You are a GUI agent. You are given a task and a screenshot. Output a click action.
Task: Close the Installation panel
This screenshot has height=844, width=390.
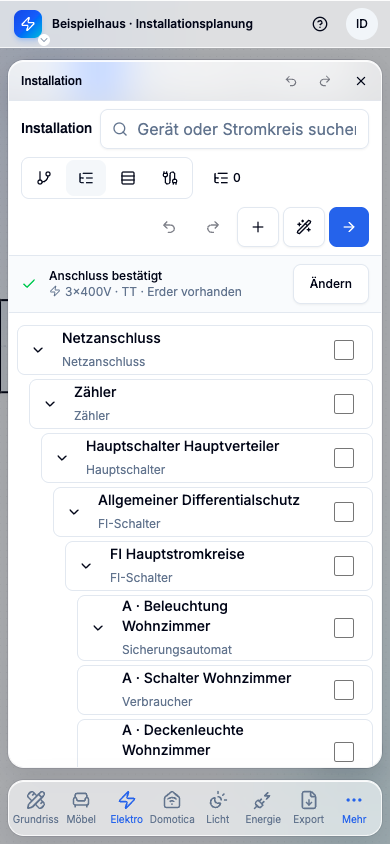(361, 81)
